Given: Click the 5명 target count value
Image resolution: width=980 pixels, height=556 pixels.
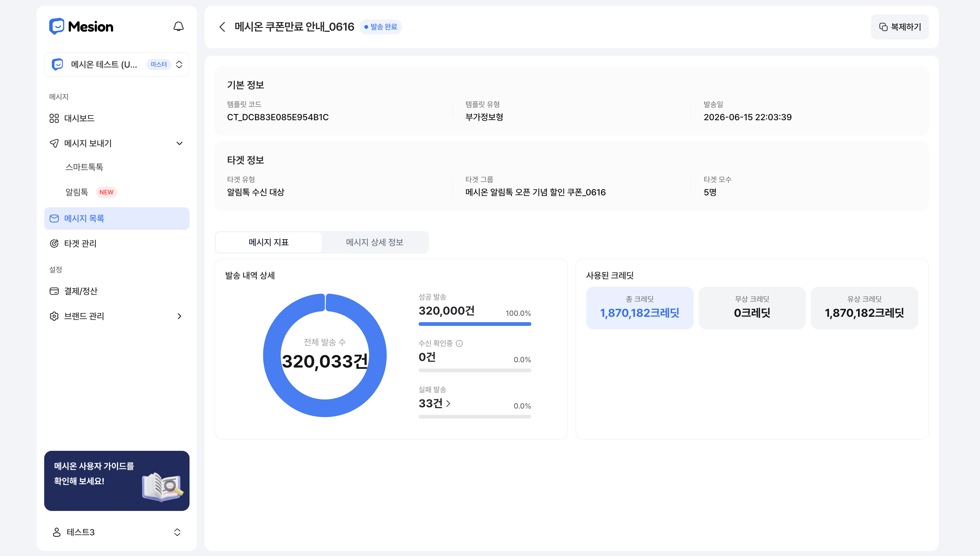Looking at the screenshot, I should 710,192.
